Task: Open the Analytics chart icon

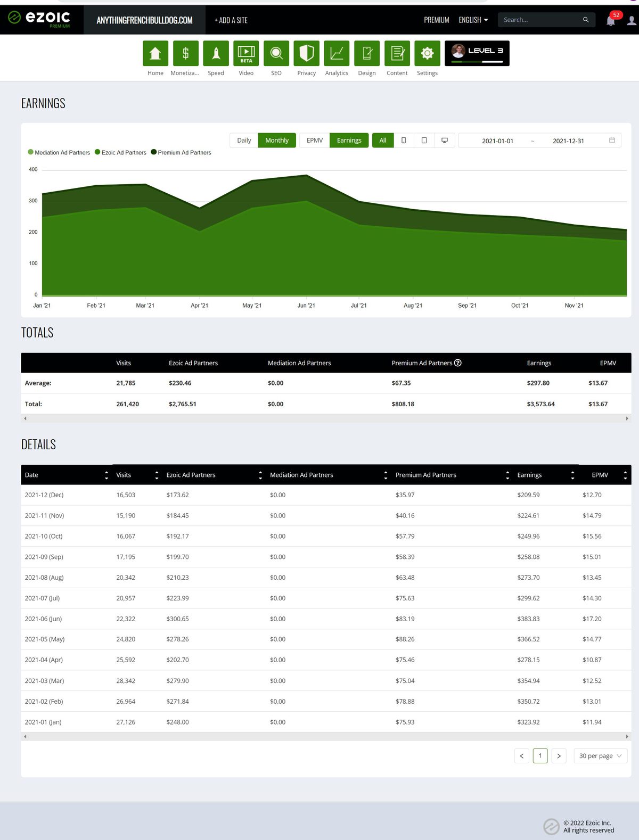Action: (337, 53)
